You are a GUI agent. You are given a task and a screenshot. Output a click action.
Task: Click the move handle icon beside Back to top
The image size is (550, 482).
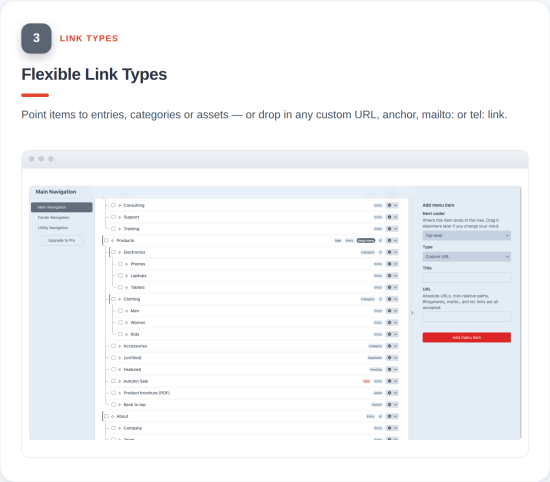coord(120,405)
